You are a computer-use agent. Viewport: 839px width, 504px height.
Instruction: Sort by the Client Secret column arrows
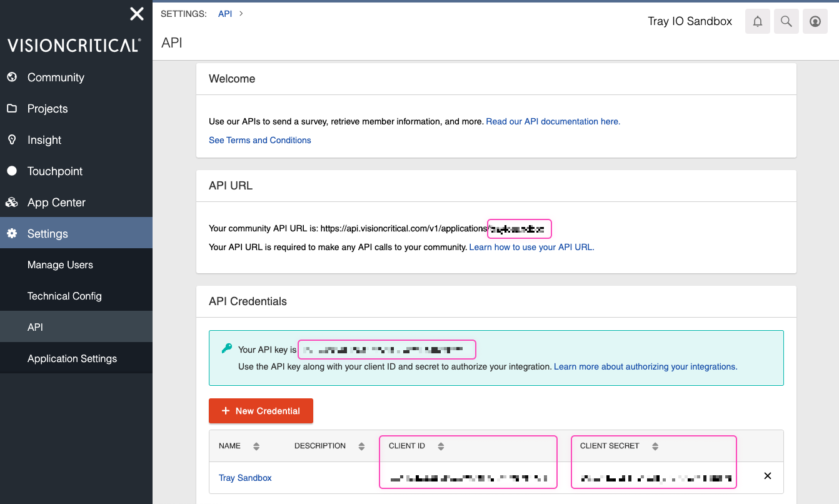tap(655, 446)
